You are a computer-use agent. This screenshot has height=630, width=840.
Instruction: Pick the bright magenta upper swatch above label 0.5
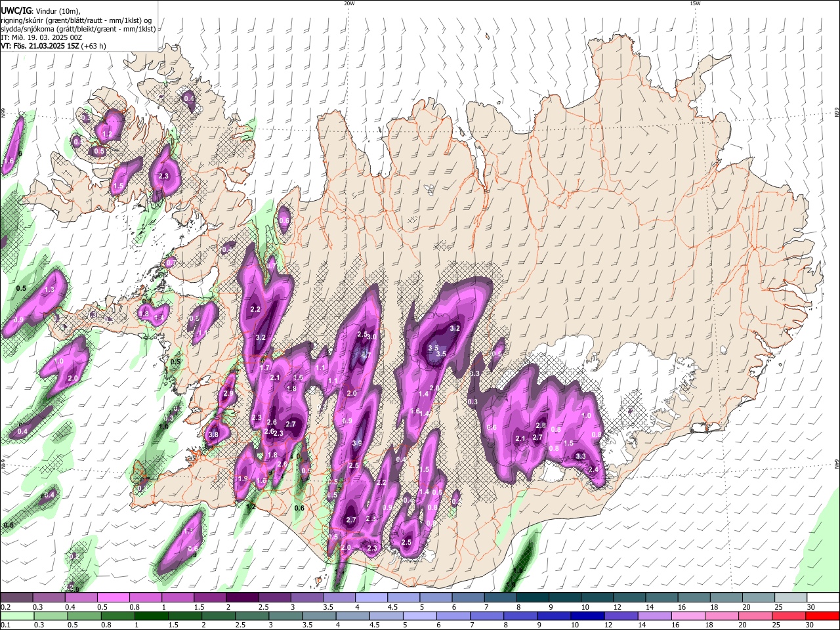pyautogui.click(x=113, y=597)
